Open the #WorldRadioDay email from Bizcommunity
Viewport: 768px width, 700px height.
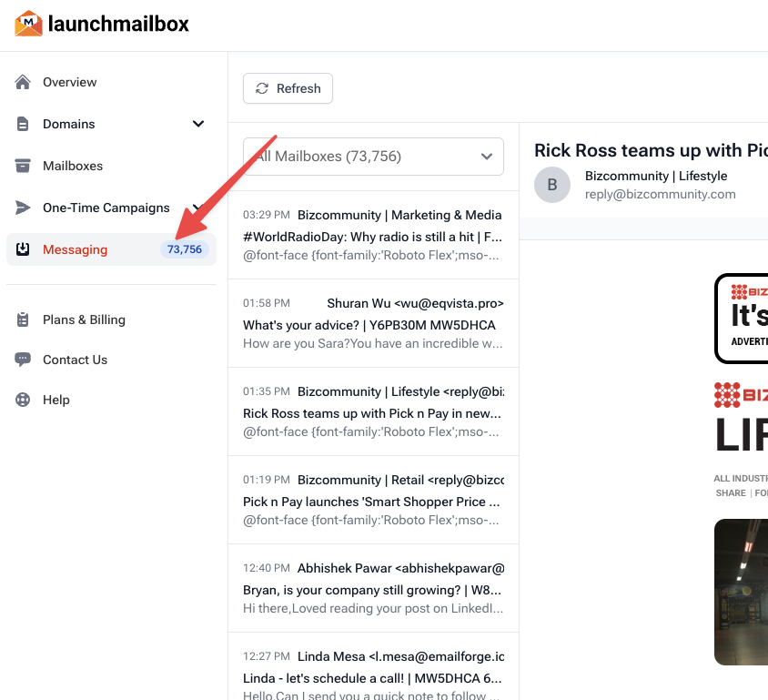[373, 235]
